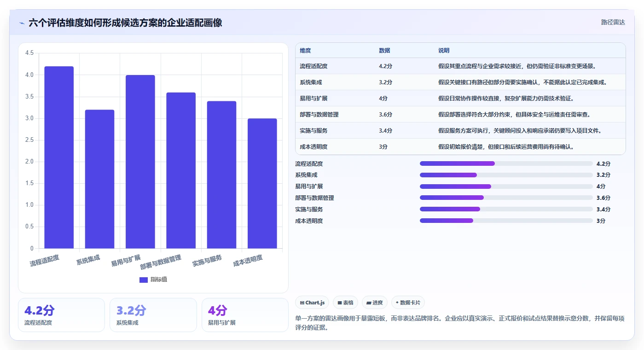Click the 指标值 legend label
This screenshot has height=350, width=644.
[159, 280]
